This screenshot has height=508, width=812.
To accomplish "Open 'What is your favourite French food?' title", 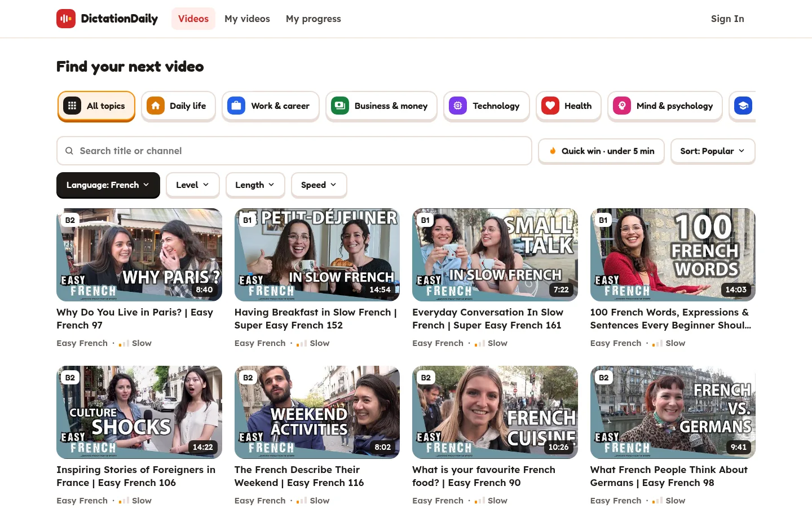I will click(484, 476).
